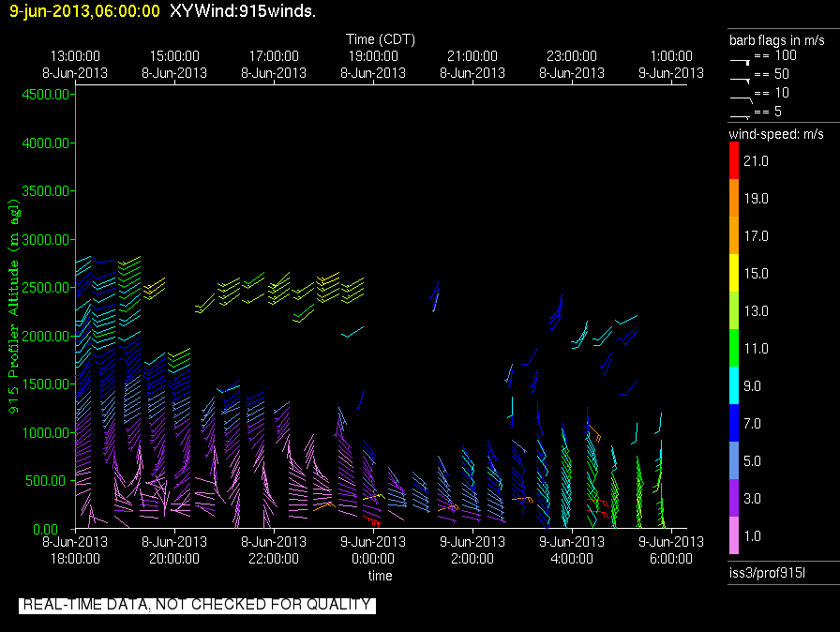
Task: Click the '23:00:00 8-Jun-2013' top axis tick
Action: point(572,65)
